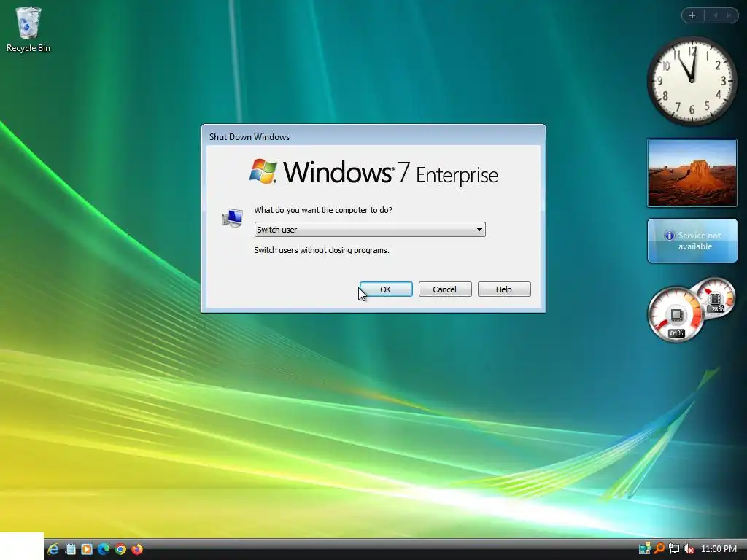Open the Notepad icon in the taskbar

tap(70, 549)
